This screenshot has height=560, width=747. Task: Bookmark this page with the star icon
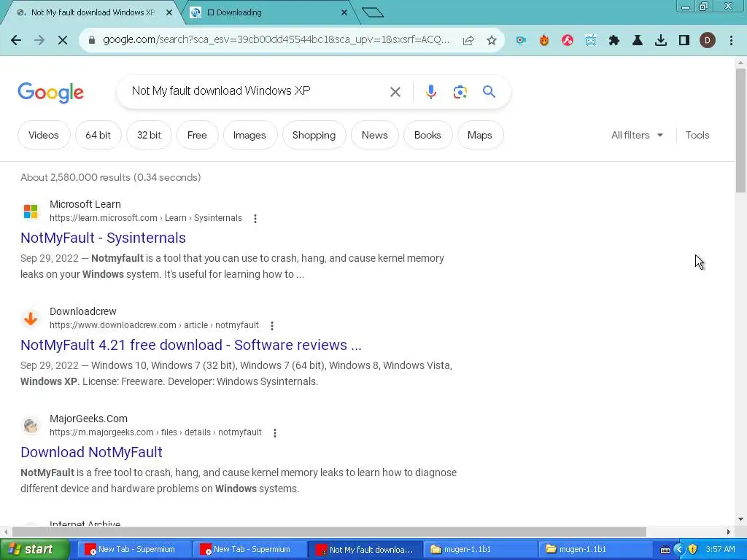pyautogui.click(x=492, y=41)
